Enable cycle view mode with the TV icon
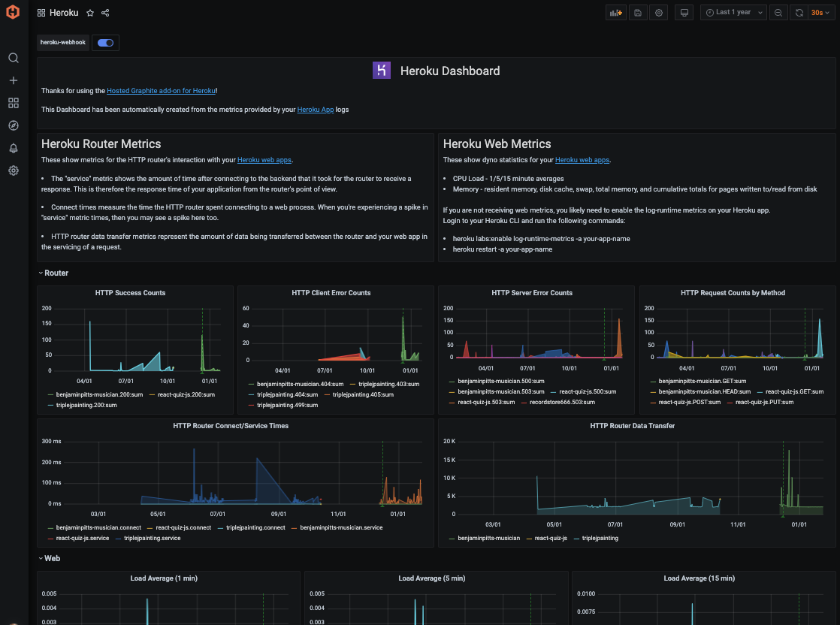The image size is (840, 625). coord(683,13)
